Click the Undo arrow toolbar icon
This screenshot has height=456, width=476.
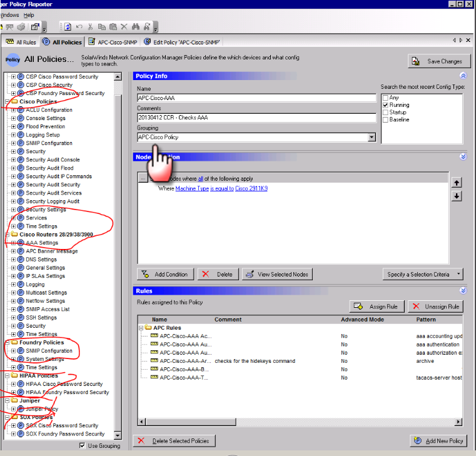pos(79,27)
